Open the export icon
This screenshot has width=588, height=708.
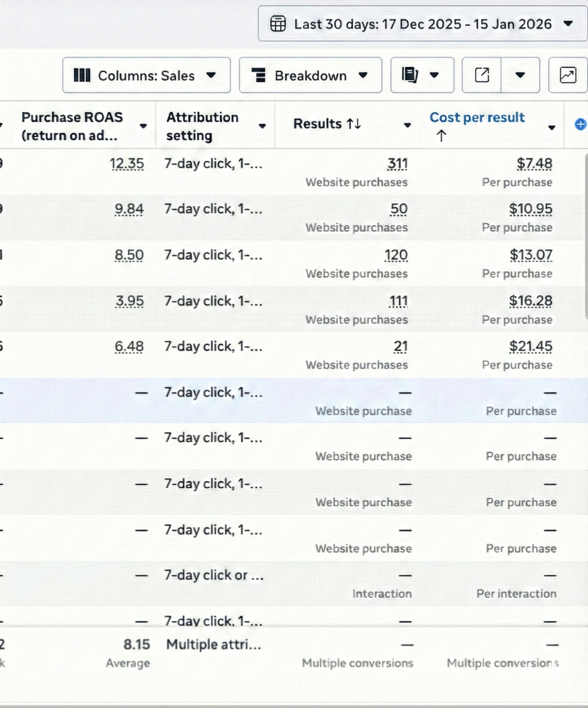coord(482,75)
